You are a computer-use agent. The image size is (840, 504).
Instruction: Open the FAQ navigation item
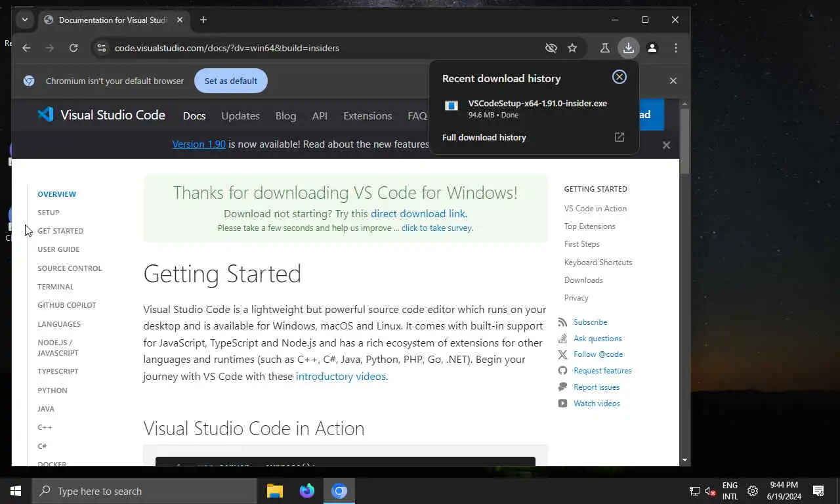417,115
